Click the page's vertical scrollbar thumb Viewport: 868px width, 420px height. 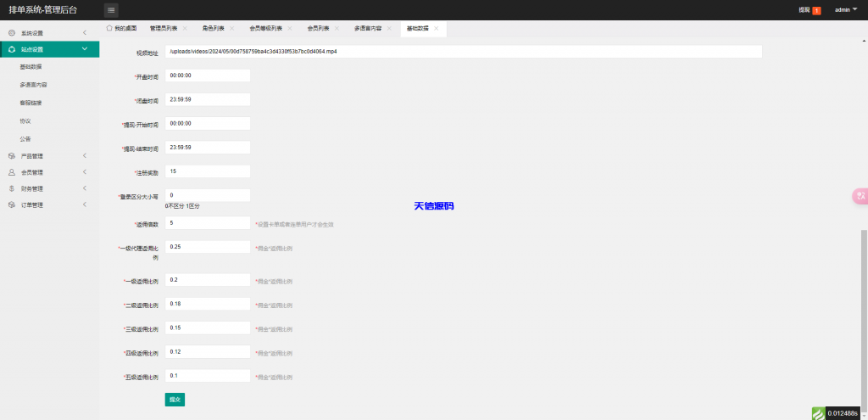pyautogui.click(x=864, y=320)
